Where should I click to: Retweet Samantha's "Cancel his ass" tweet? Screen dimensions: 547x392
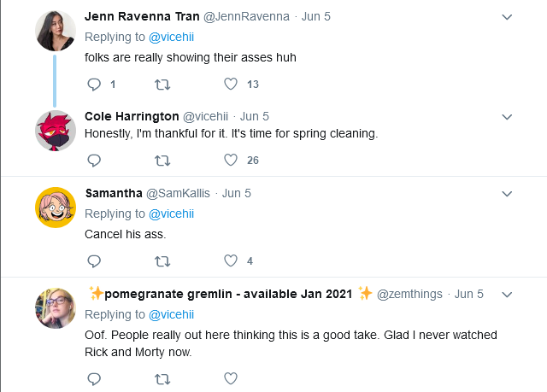coord(162,261)
